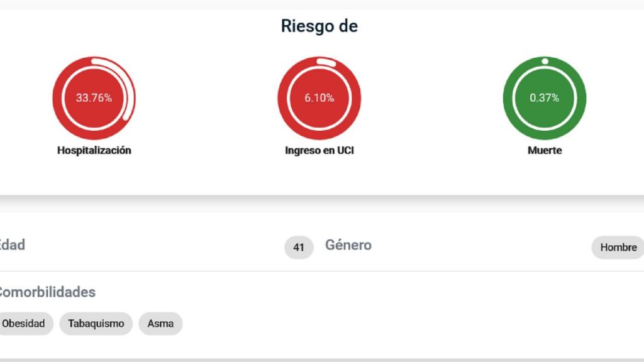Select the Ingreso en UCI label
The image size is (644, 362).
click(x=319, y=151)
